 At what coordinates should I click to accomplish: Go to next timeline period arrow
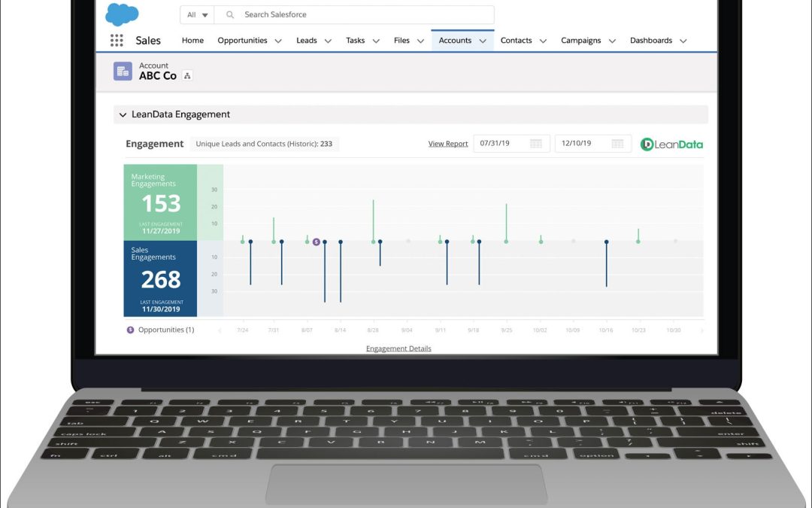click(x=702, y=330)
